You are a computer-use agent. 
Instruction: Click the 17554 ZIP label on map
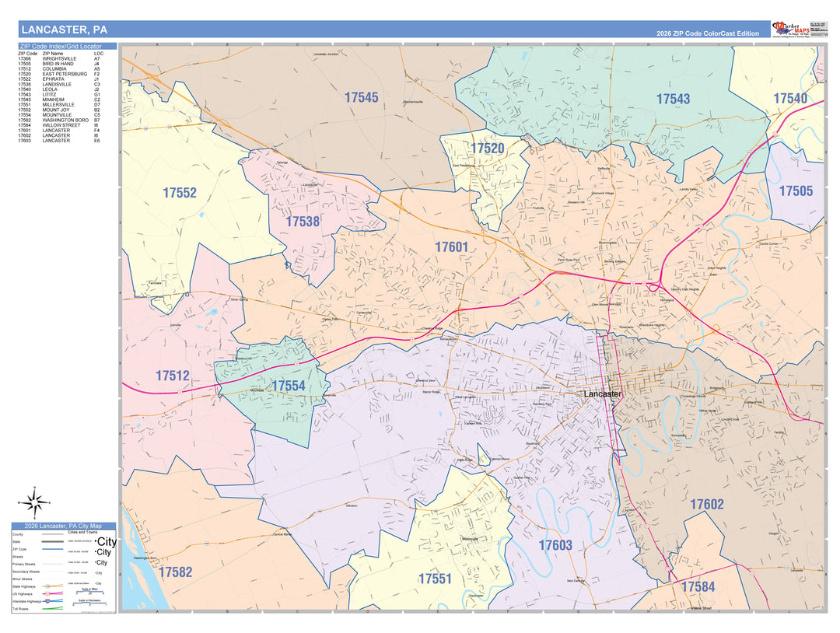(289, 386)
